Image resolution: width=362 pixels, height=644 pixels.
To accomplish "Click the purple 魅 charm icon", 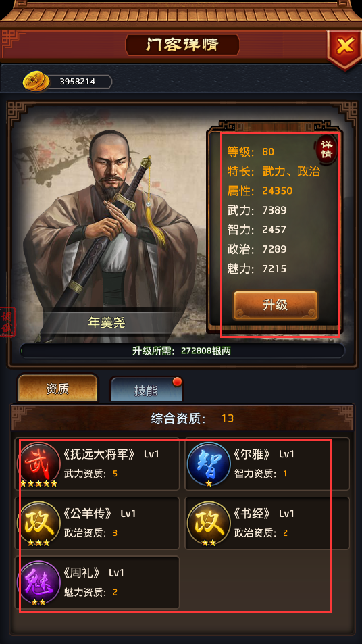I will 38,583.
